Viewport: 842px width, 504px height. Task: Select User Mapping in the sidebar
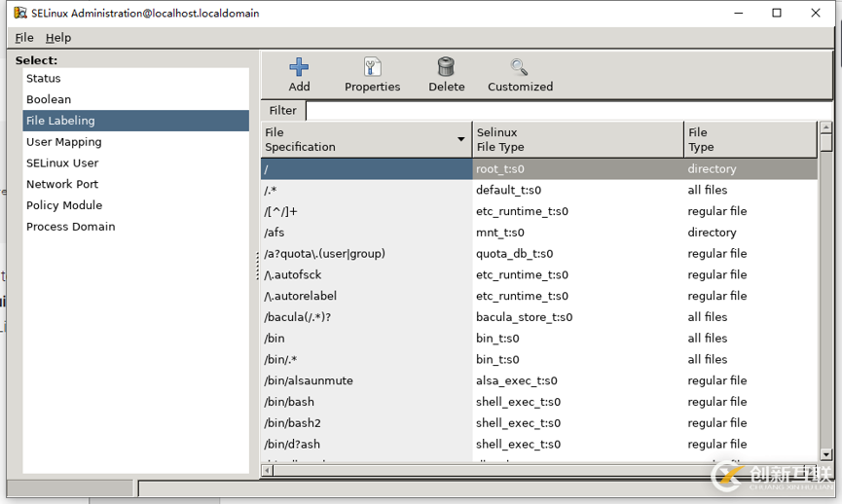[x=136, y=142]
